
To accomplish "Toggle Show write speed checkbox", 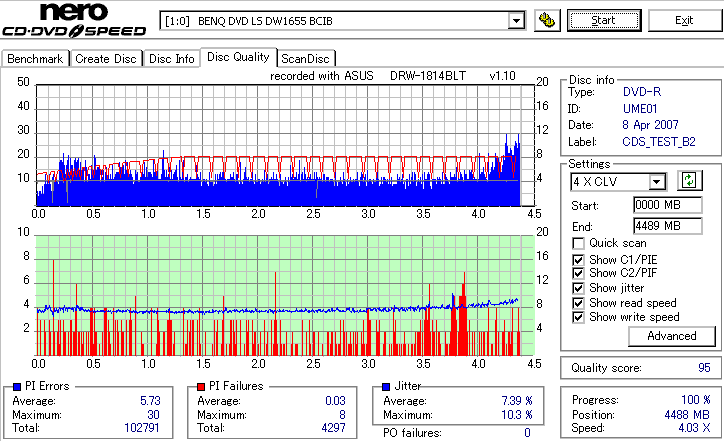I will coord(578,317).
